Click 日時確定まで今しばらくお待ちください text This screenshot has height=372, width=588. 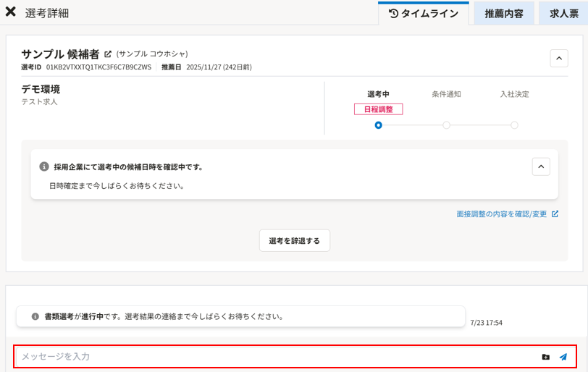pyautogui.click(x=117, y=186)
